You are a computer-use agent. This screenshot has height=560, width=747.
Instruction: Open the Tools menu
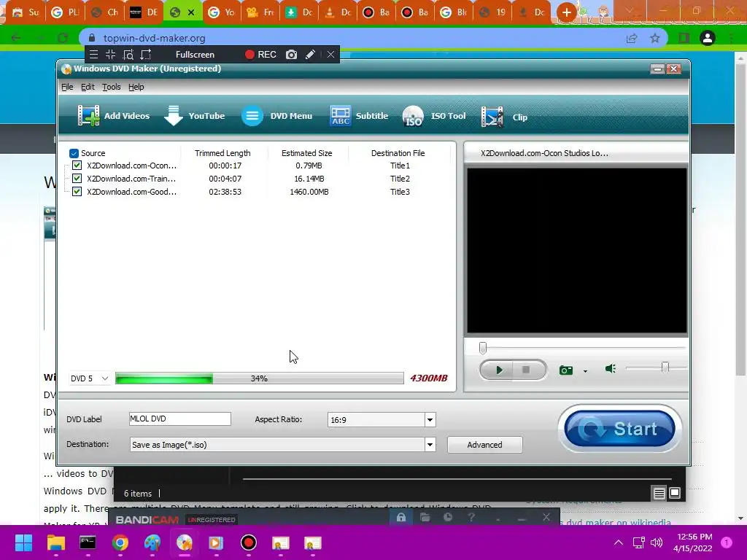pos(112,87)
